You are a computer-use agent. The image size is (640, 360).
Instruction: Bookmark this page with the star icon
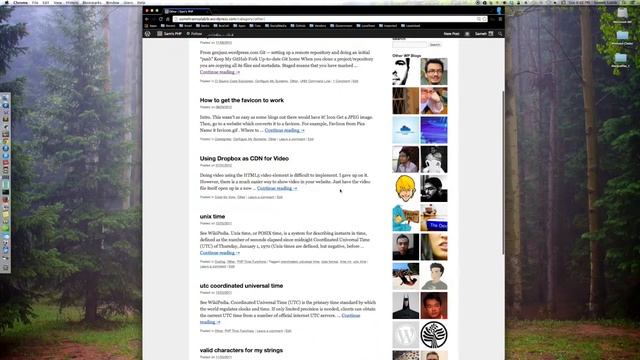point(484,19)
